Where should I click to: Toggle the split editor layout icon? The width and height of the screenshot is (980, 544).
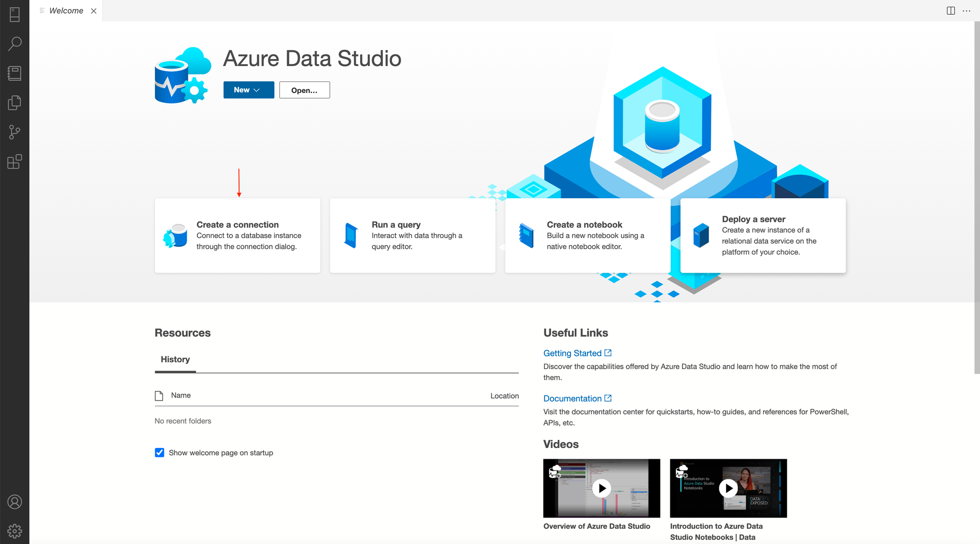(950, 10)
